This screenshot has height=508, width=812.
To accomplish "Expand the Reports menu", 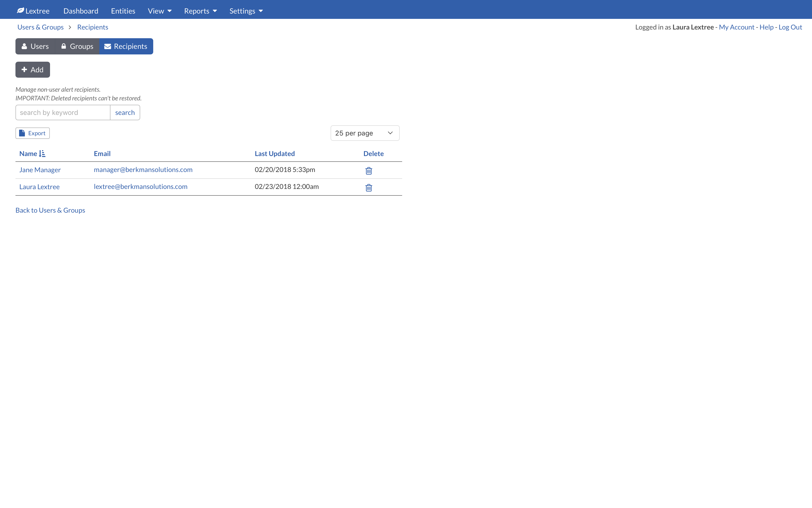I will coord(200,11).
